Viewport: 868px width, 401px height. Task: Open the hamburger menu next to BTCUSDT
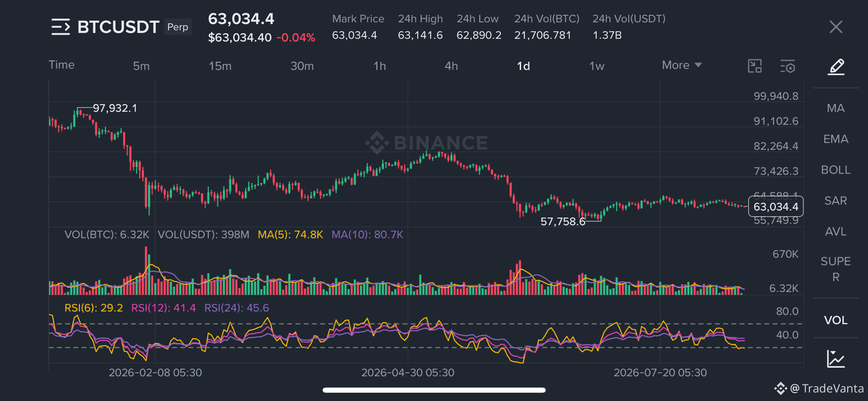point(61,27)
